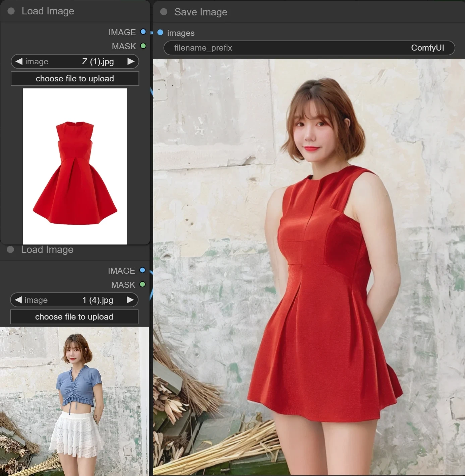Click the MASK output socket of the Z (1).jpg node
The width and height of the screenshot is (465, 476).
coord(143,46)
